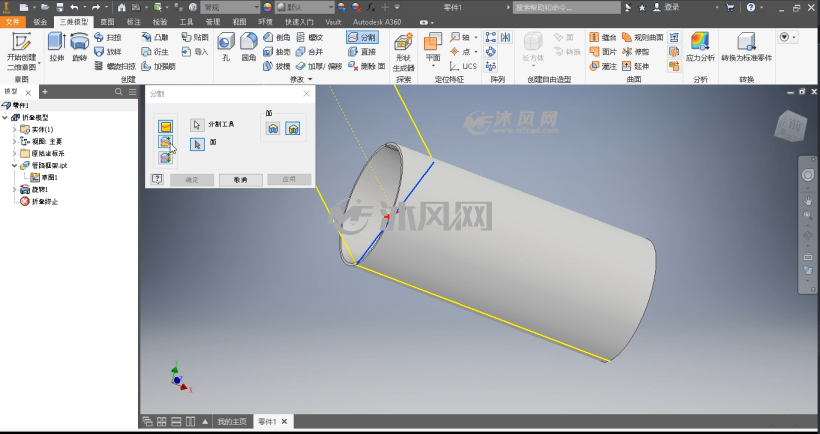
Task: Select the 应力分析 (Stress Analysis) tool
Action: [x=700, y=47]
